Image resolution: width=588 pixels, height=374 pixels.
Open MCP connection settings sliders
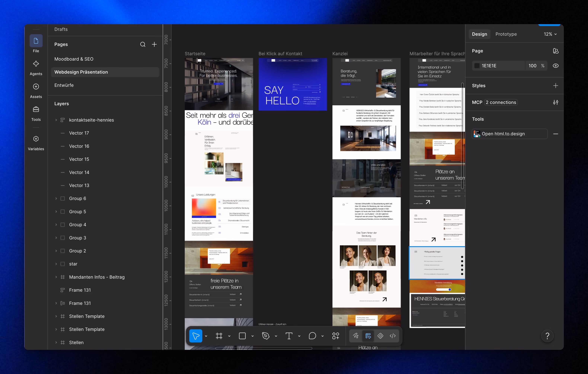pos(555,102)
